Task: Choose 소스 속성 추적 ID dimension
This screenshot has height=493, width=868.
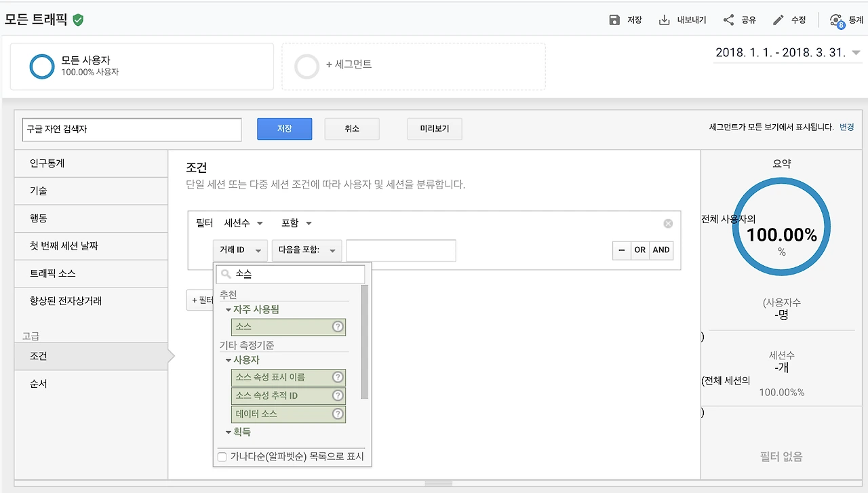Action: point(288,395)
